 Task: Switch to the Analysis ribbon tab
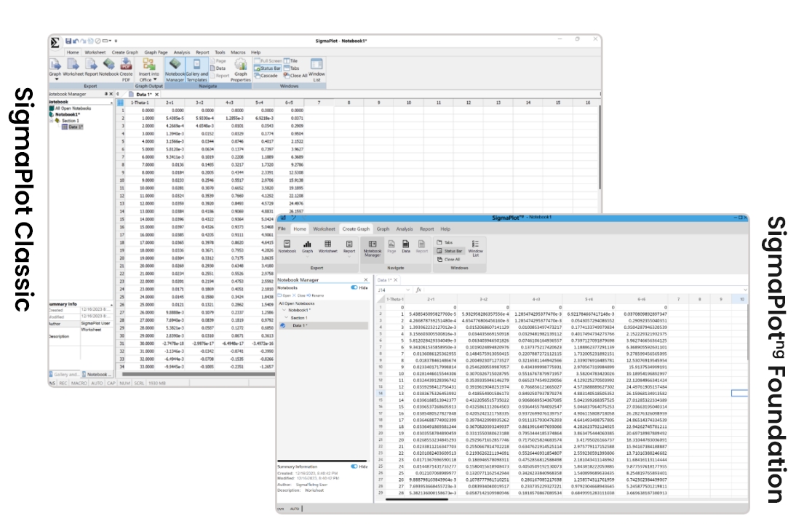[181, 52]
